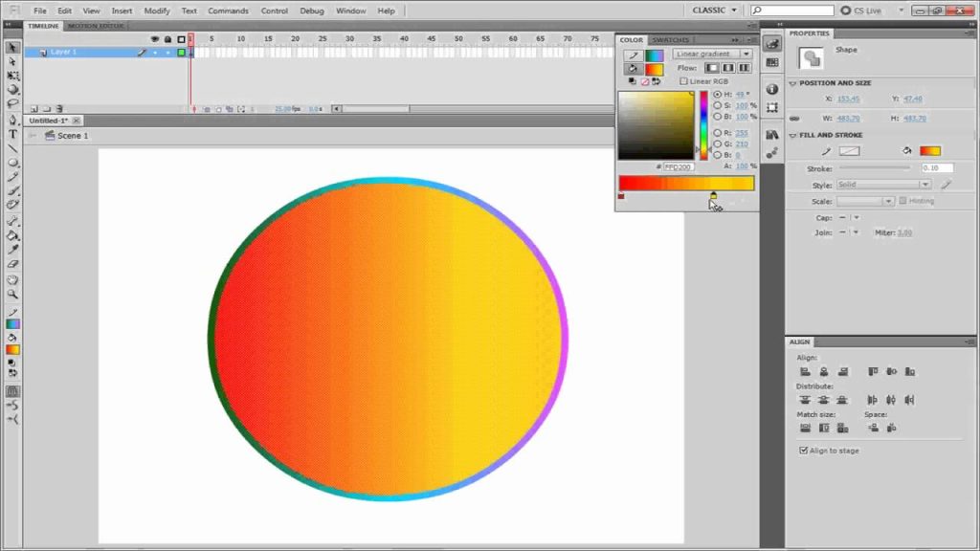Screen dimensions: 980x551
Task: Click the Delete layer trash icon
Action: tap(59, 109)
